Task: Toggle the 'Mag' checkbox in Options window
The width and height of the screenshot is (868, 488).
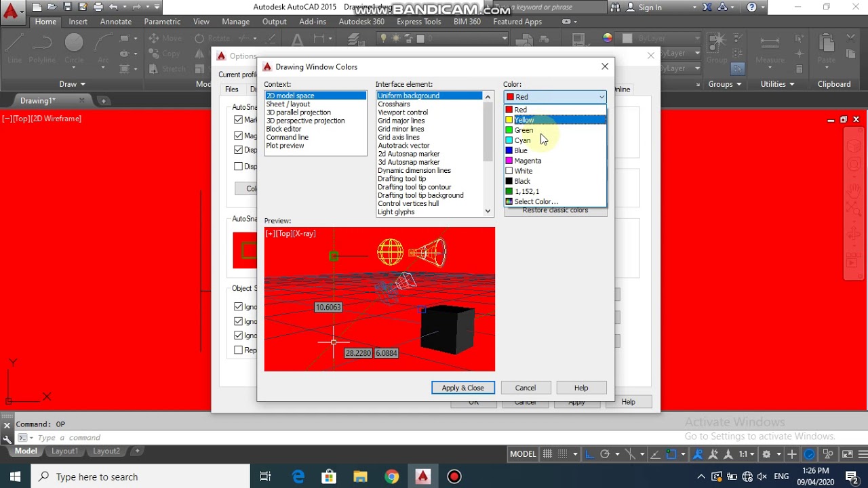Action: [238, 136]
